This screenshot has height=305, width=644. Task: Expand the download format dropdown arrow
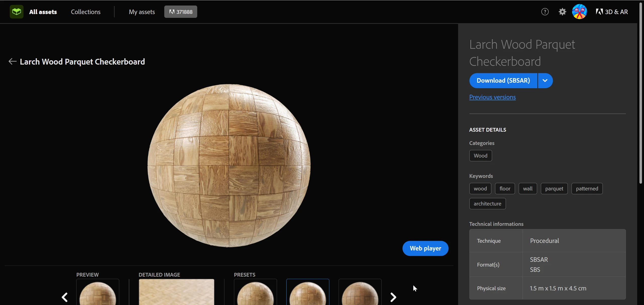click(x=545, y=81)
